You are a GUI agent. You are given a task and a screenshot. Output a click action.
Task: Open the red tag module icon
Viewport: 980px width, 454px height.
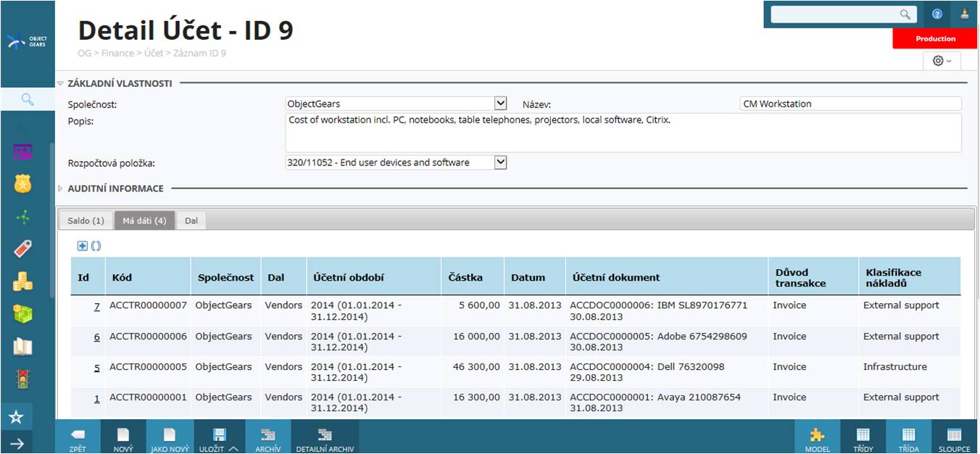click(23, 249)
